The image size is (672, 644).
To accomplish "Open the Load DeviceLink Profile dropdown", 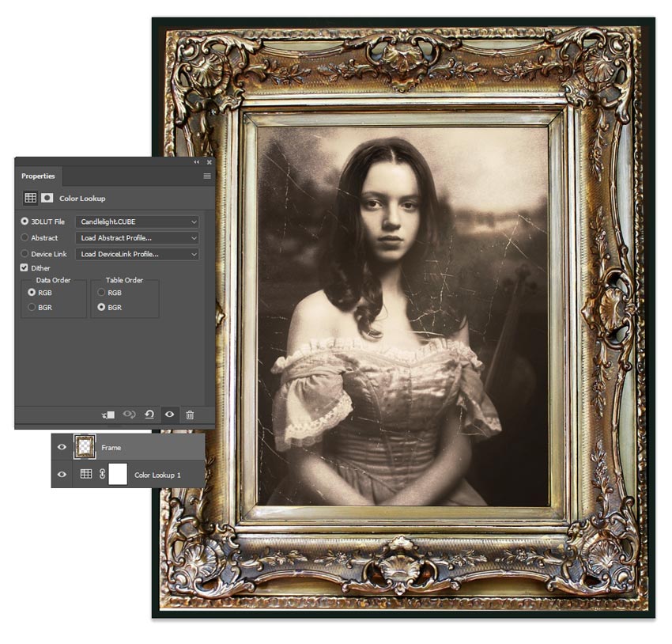I will [x=138, y=254].
